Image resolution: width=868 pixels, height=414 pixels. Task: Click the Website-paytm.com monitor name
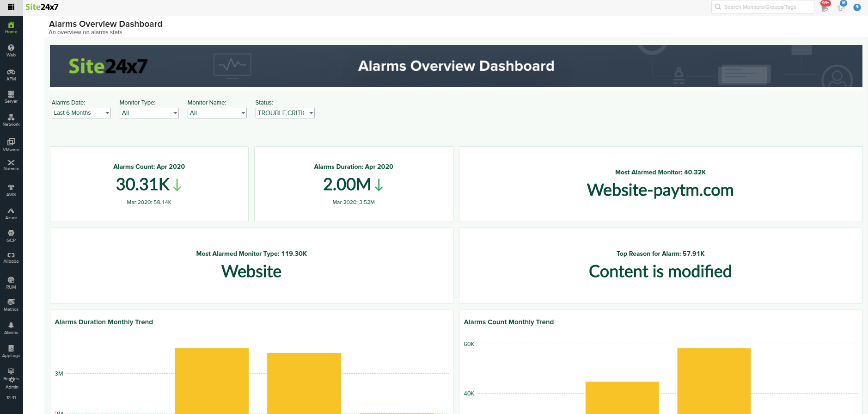[660, 190]
